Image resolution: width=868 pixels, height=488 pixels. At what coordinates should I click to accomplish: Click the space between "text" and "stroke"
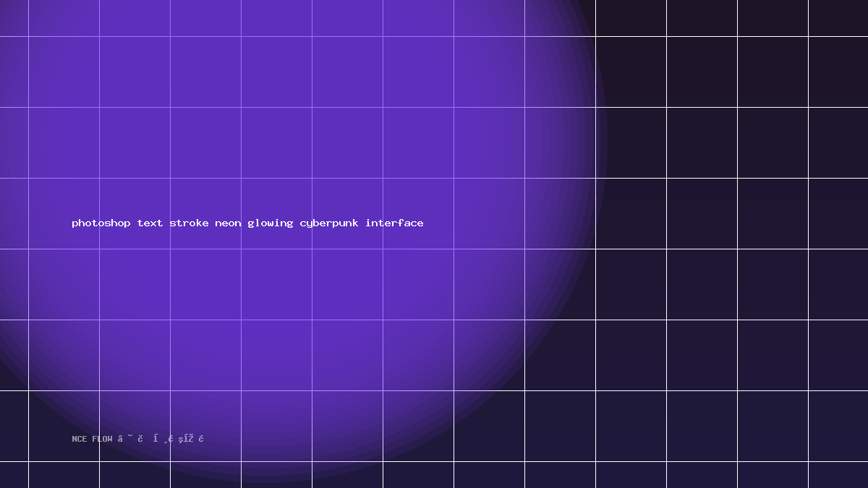(x=166, y=223)
